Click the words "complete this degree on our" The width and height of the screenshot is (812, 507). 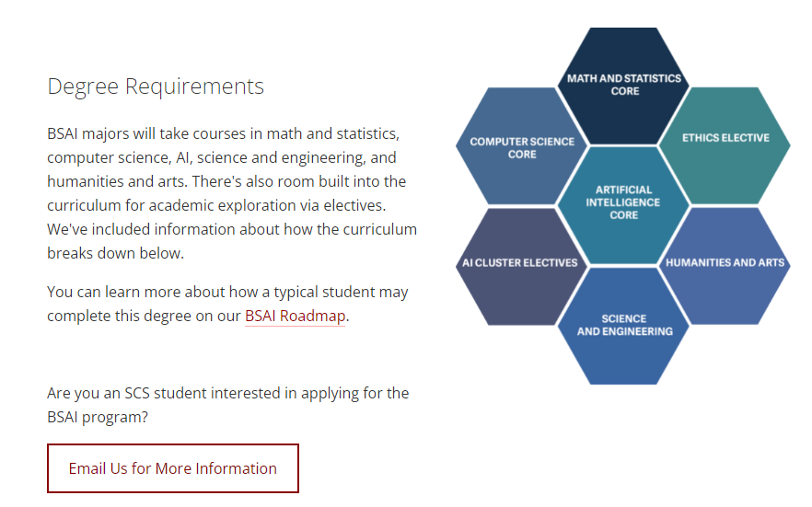pos(144,317)
